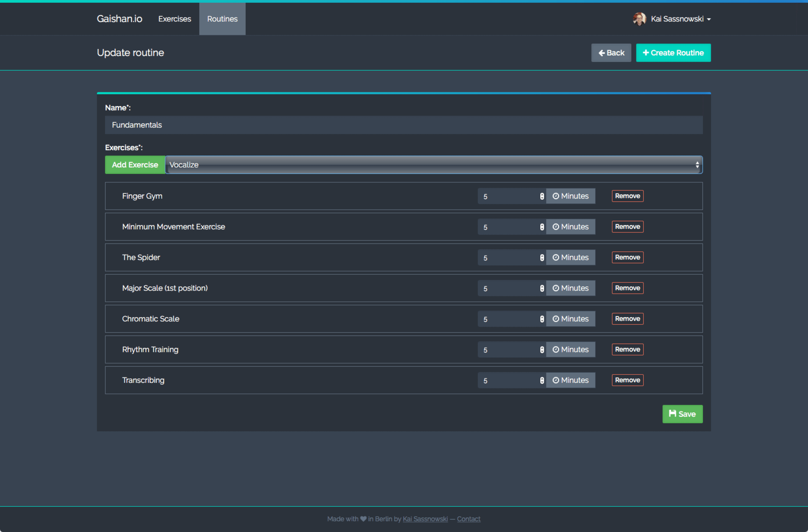Adjust Major Scale minutes stepper arrows
Viewport: 808px width, 532px height.
coord(542,288)
